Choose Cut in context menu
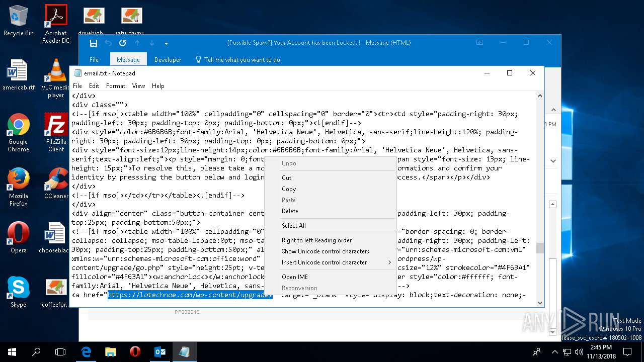Image resolution: width=644 pixels, height=362 pixels. pyautogui.click(x=330, y=177)
